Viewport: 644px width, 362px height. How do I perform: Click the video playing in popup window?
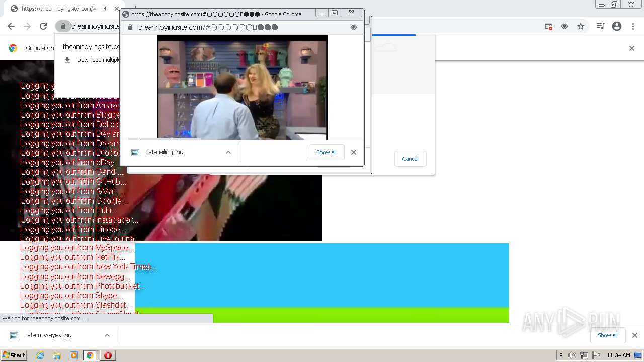242,87
